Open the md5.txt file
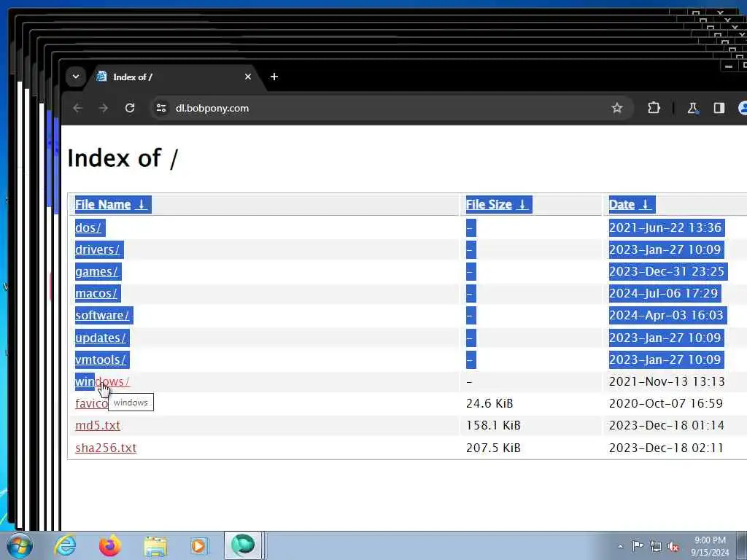This screenshot has height=560, width=747. [x=98, y=425]
